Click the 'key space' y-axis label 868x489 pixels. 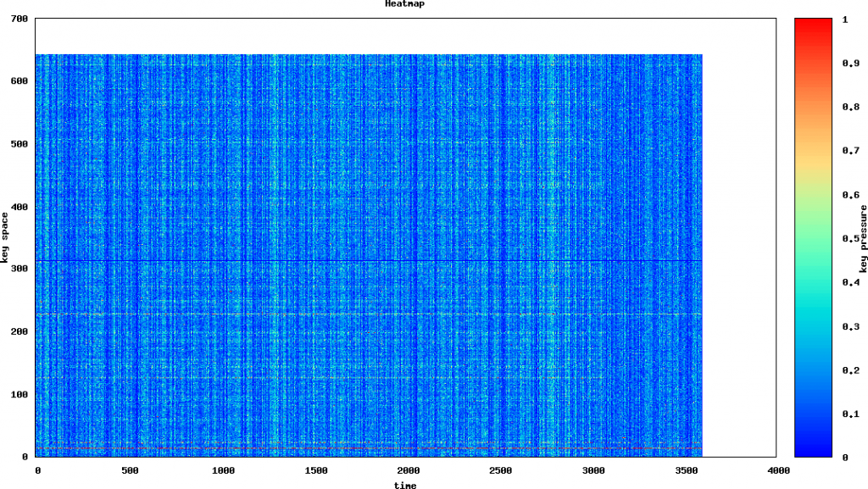pos(5,237)
